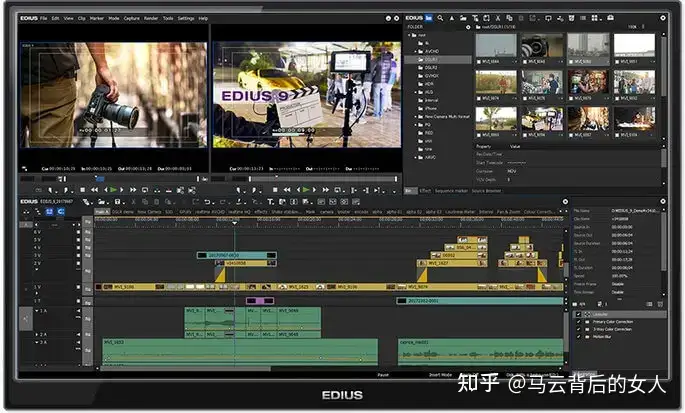Collapse the root folder in the Bin tree
This screenshot has height=413, width=685.
coord(410,35)
